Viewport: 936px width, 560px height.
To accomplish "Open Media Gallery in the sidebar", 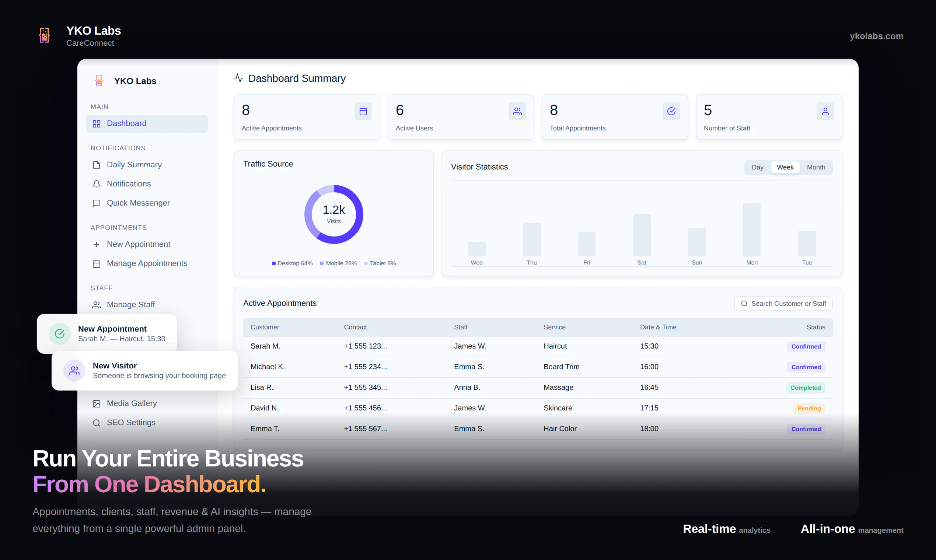I will [x=147, y=404].
